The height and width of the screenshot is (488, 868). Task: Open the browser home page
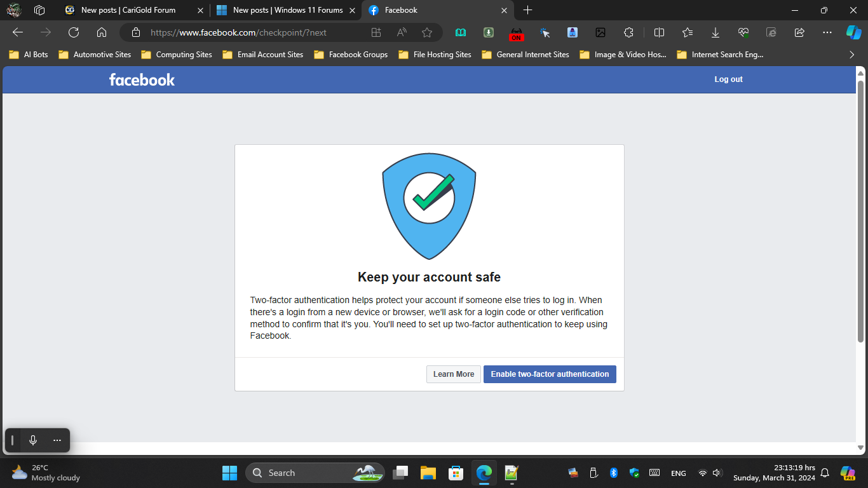coord(102,32)
